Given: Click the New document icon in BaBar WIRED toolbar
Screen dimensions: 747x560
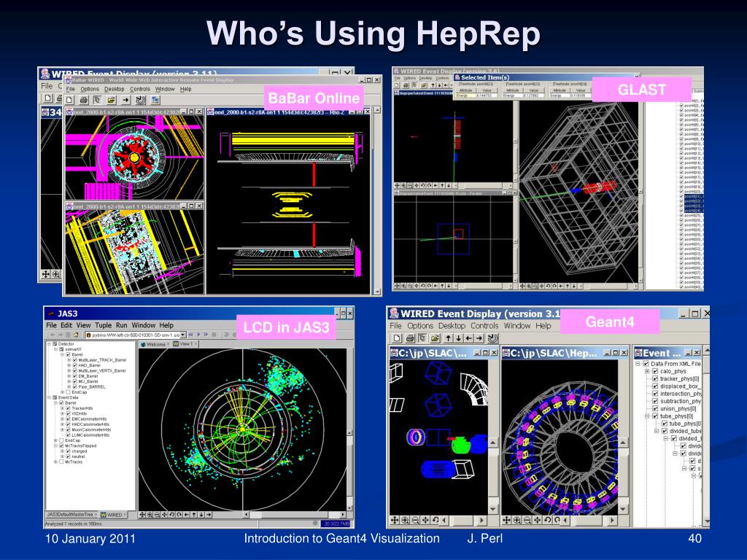Looking at the screenshot, I should [69, 100].
